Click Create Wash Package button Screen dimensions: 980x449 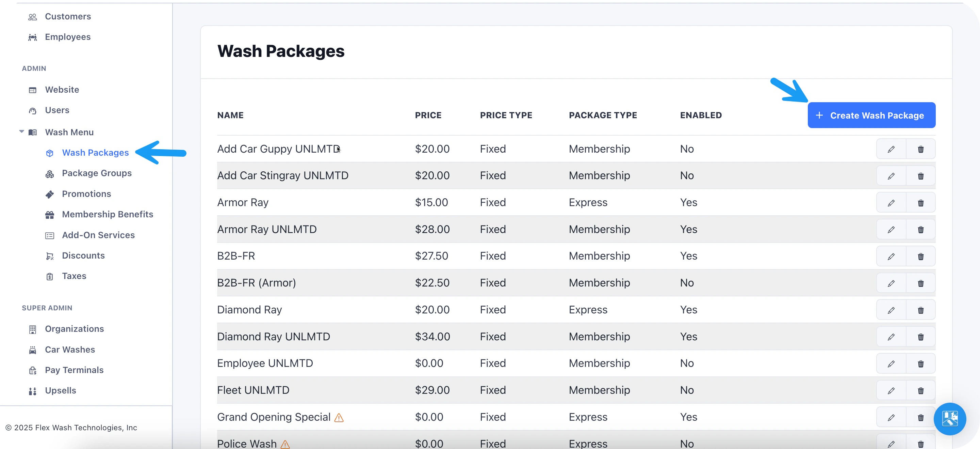pyautogui.click(x=871, y=115)
